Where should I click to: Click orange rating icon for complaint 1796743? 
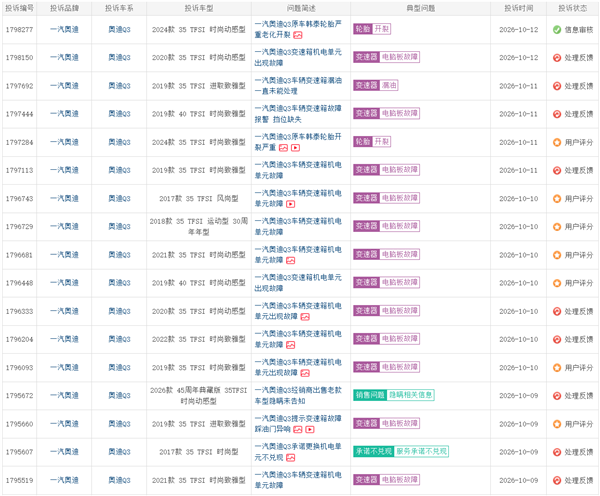click(x=557, y=199)
